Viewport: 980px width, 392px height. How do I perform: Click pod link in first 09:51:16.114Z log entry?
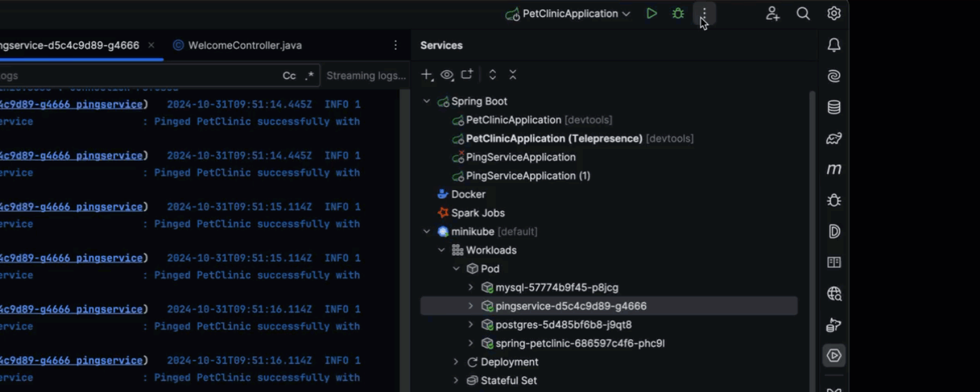(71, 310)
